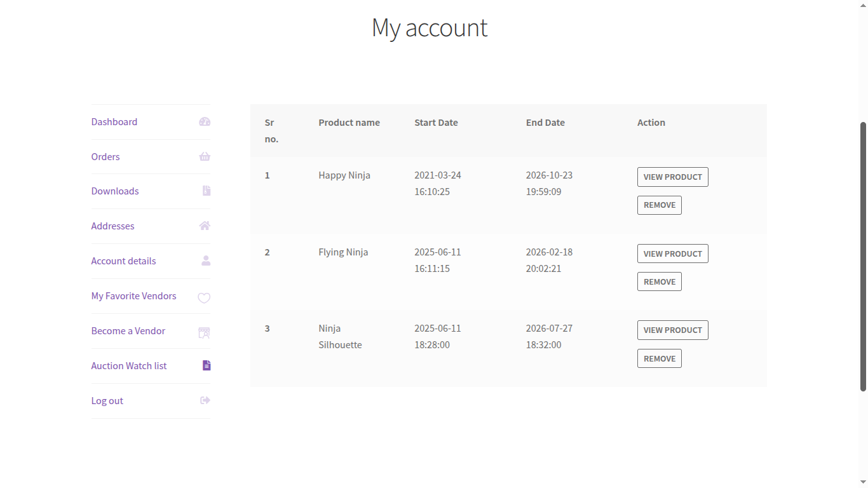Click the Become a Vendor store icon
Screen dimensions: 868x488
point(204,332)
